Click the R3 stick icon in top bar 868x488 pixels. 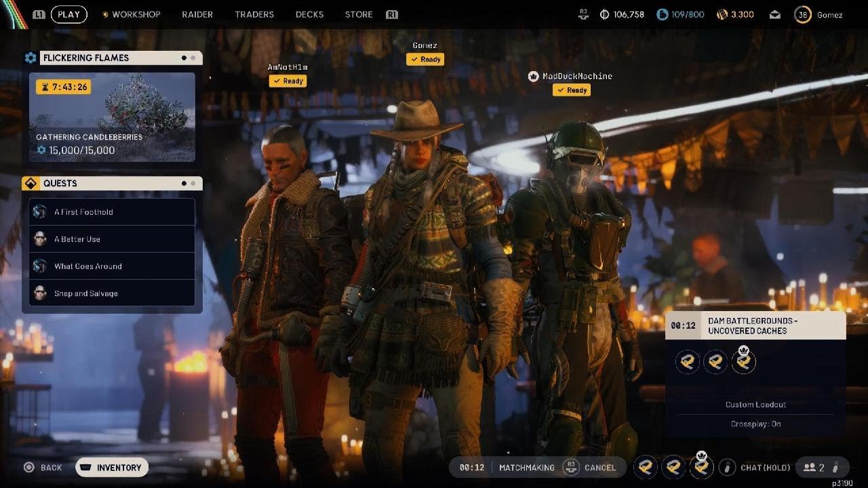click(x=583, y=14)
